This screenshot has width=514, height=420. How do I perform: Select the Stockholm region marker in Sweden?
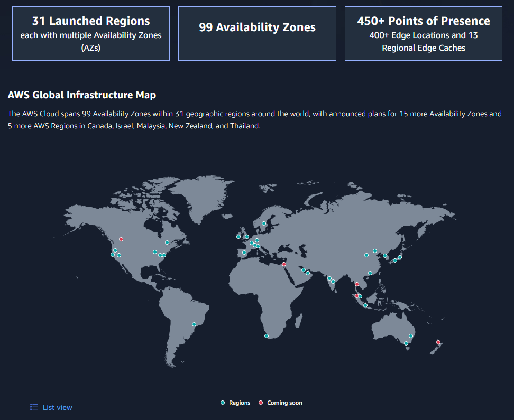264,224
